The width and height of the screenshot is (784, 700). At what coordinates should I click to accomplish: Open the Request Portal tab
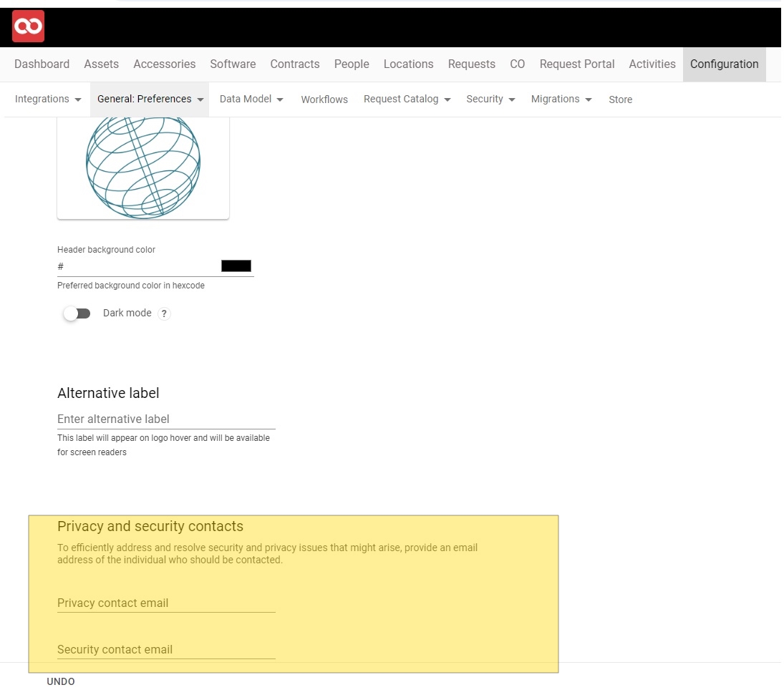pos(577,64)
